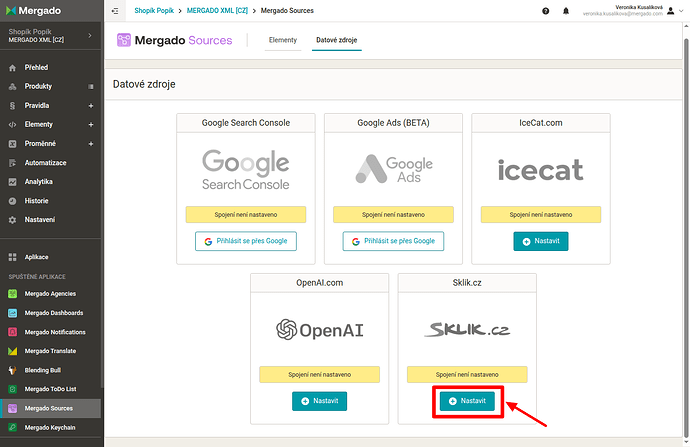Viewport: 690px width, 447px height.
Task: Click the Analytika chart icon
Action: (12, 182)
